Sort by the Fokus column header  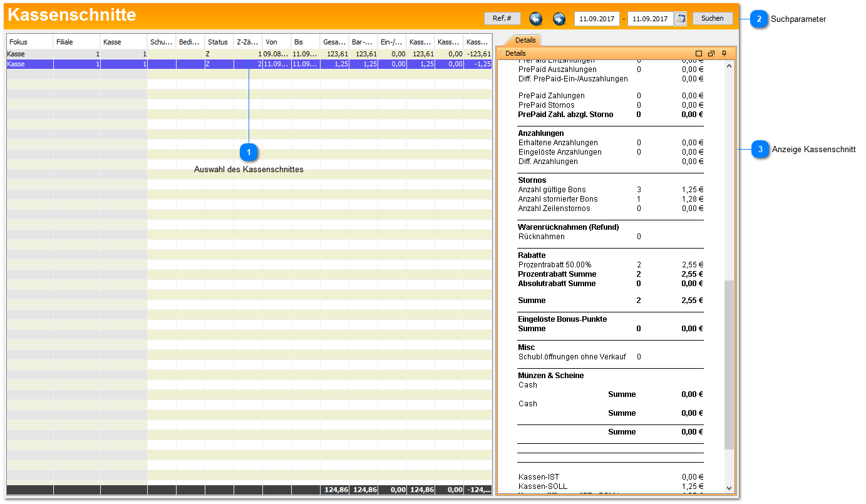[29, 42]
